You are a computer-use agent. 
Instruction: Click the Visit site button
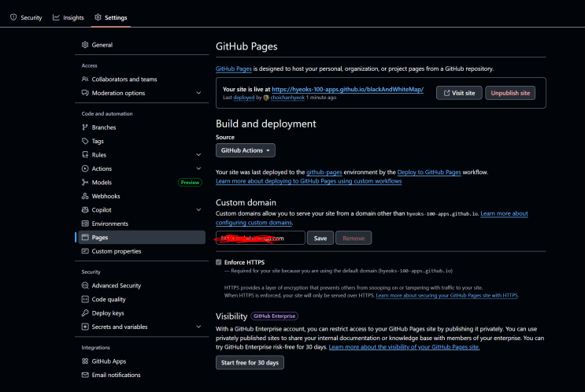(x=459, y=93)
